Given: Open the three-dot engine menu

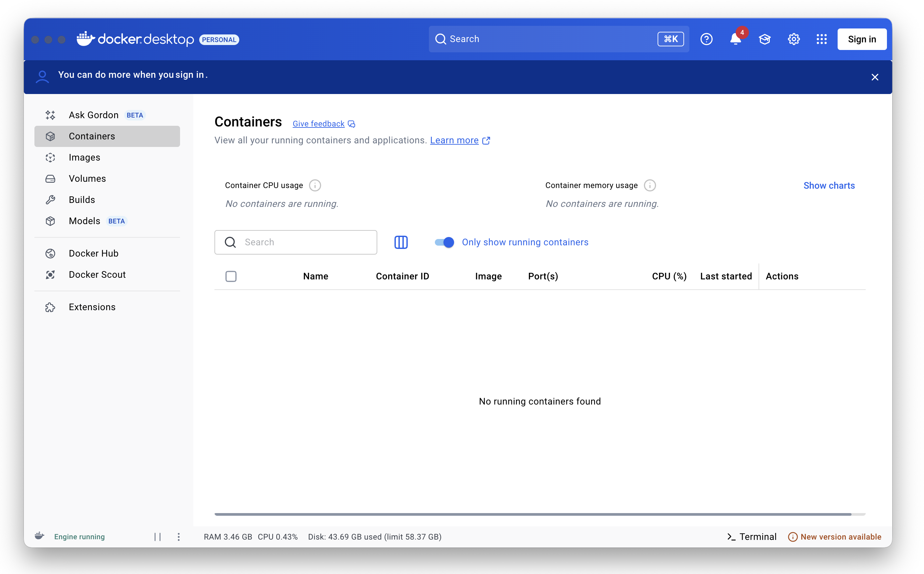Looking at the screenshot, I should tap(178, 536).
